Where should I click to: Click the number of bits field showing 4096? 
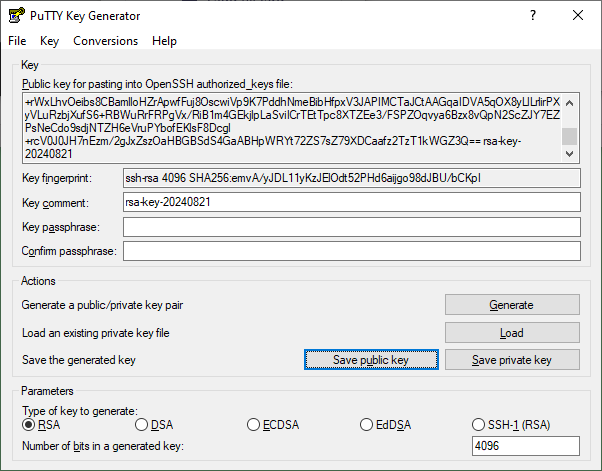[x=526, y=446]
